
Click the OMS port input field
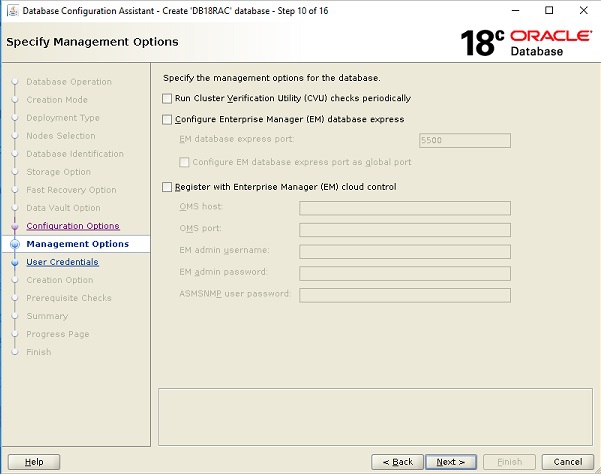(405, 230)
